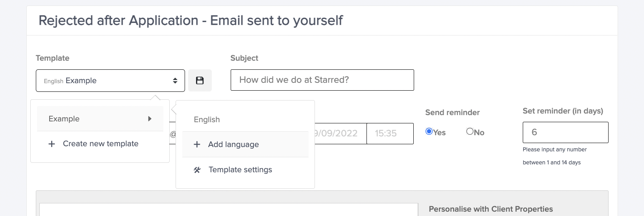Click Add language option

coord(233,144)
